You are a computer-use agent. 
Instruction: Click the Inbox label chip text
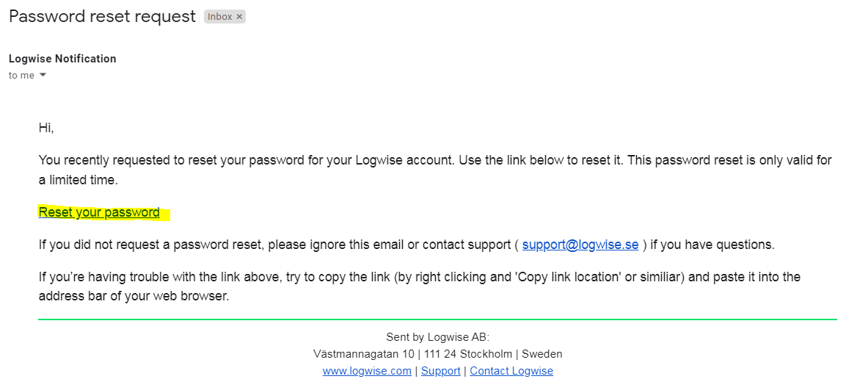click(x=220, y=17)
